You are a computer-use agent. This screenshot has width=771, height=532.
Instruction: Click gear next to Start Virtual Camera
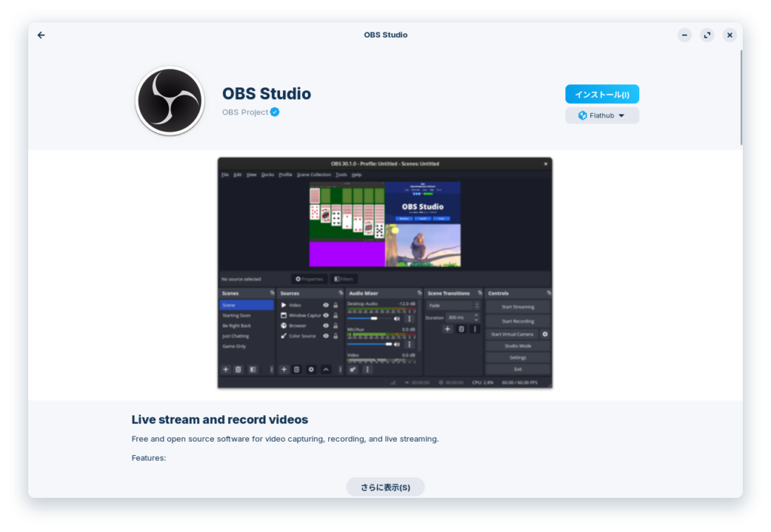545,334
